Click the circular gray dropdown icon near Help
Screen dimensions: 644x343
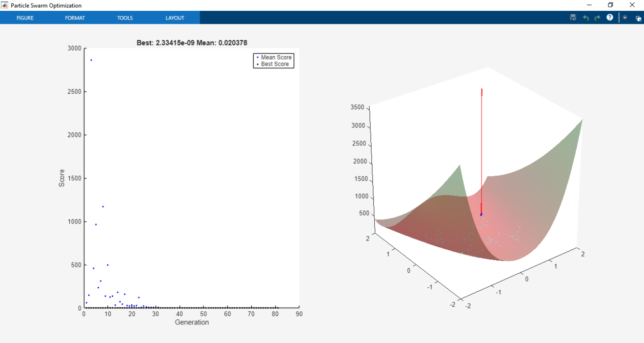[624, 18]
